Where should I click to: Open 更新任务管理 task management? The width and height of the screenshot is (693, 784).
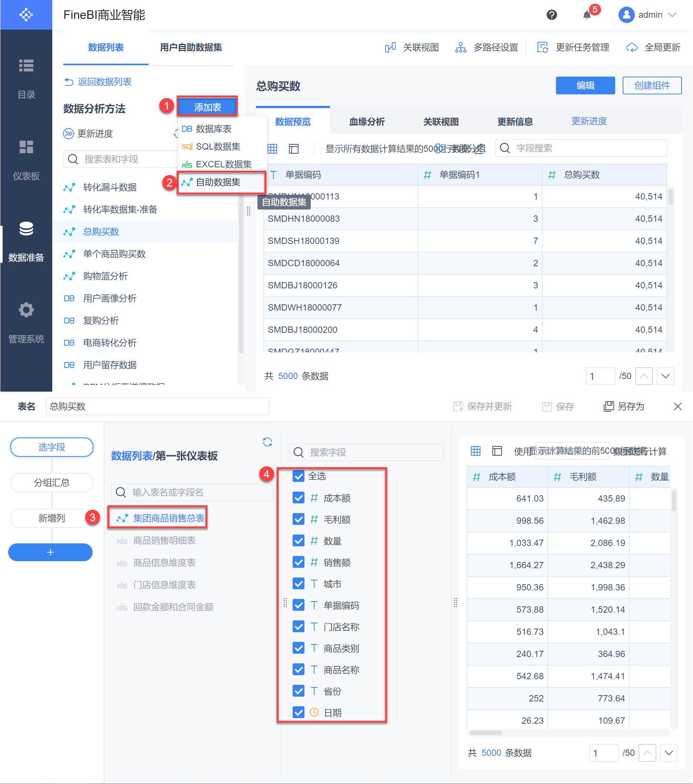pos(573,47)
